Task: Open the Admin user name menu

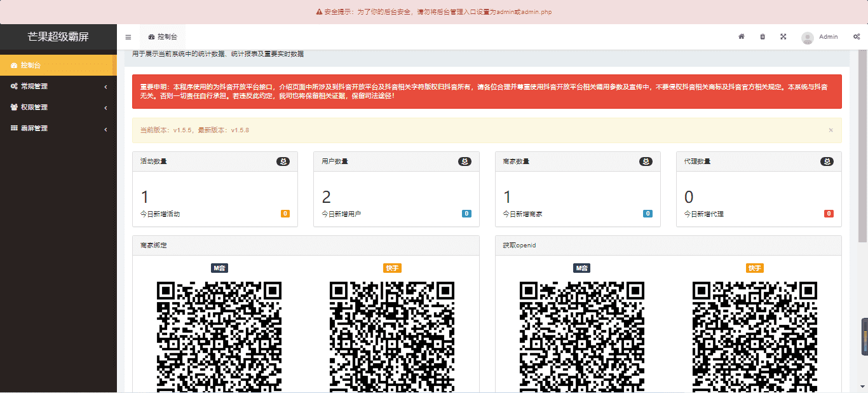Action: point(828,37)
